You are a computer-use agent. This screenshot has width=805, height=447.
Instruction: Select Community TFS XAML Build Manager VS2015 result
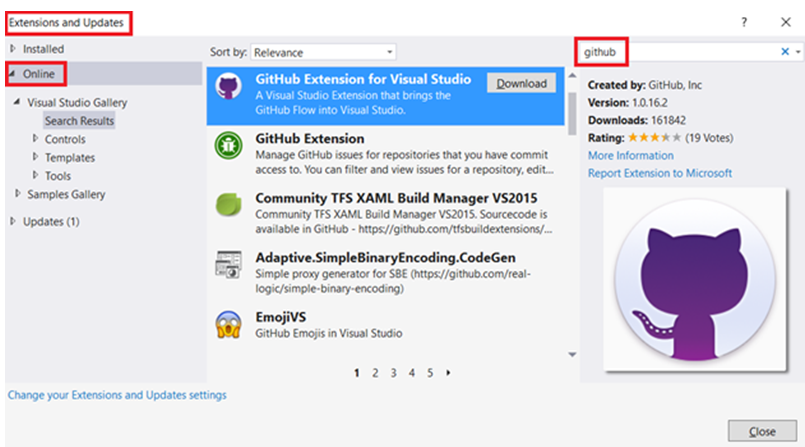396,198
